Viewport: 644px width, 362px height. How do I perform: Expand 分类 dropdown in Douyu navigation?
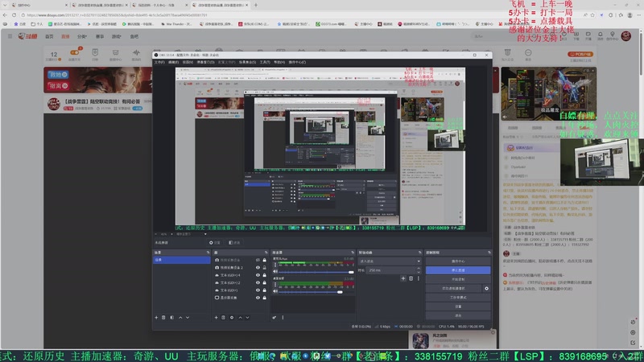coord(82,36)
